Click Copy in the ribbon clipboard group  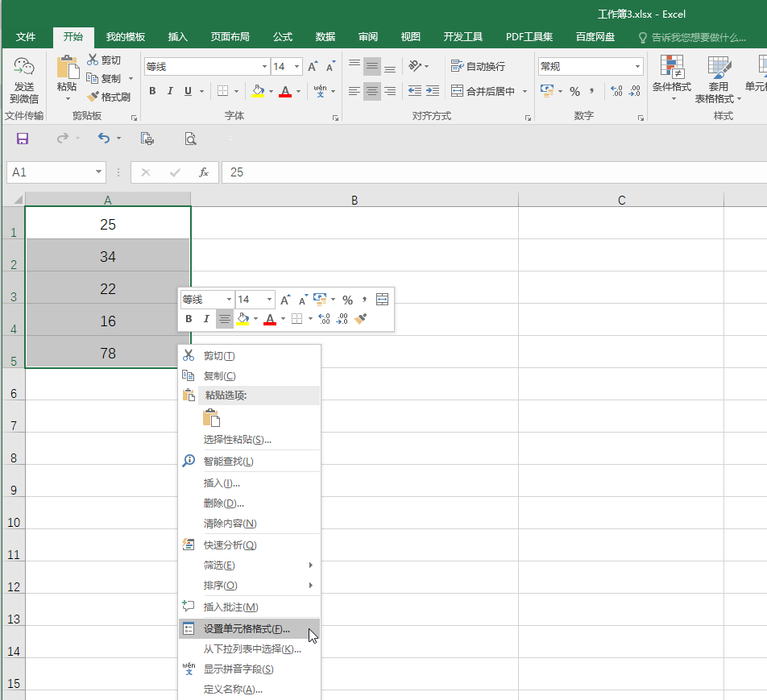(104, 78)
